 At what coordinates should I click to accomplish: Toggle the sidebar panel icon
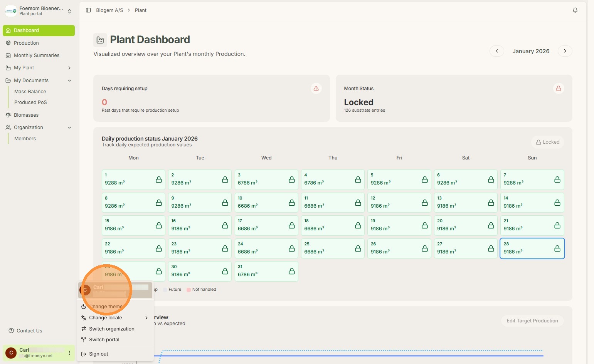pyautogui.click(x=88, y=10)
